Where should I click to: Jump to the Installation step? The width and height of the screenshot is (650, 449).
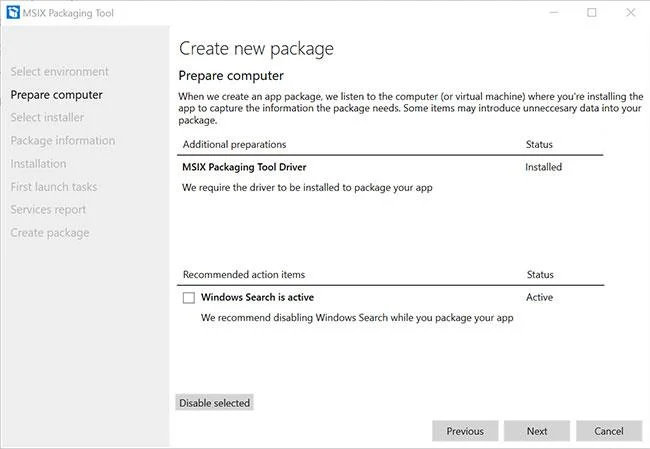point(38,164)
